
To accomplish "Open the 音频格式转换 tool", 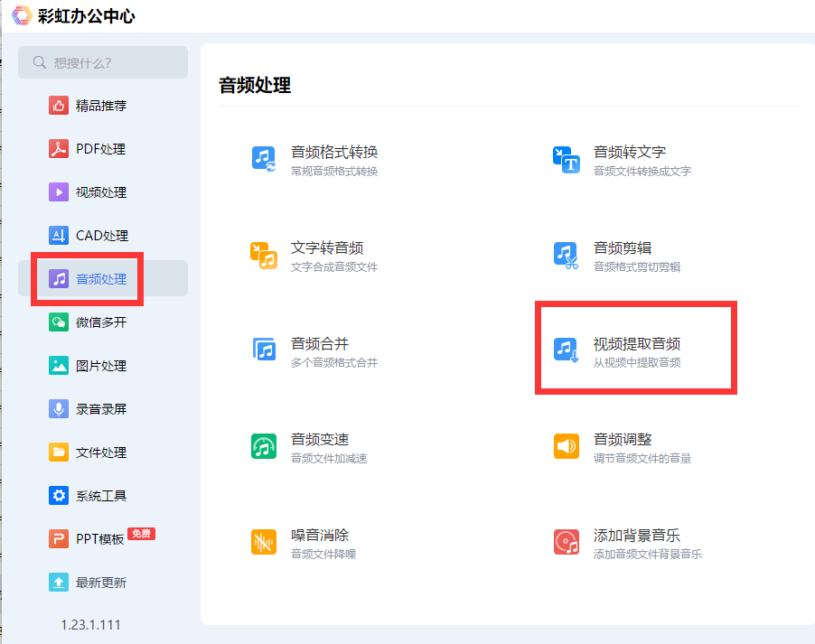I will pos(334,153).
